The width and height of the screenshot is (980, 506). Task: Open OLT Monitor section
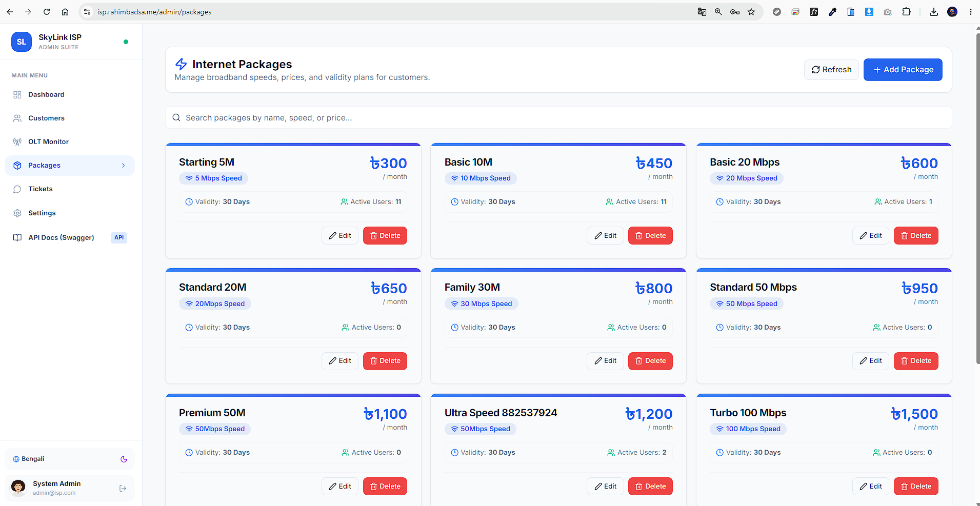pos(70,142)
